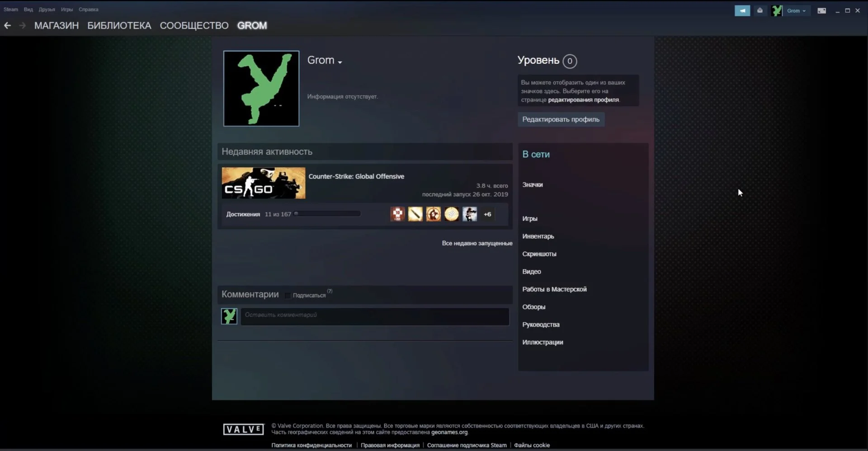Toggle the Подписаться checkbox
The height and width of the screenshot is (451, 868).
click(x=288, y=296)
